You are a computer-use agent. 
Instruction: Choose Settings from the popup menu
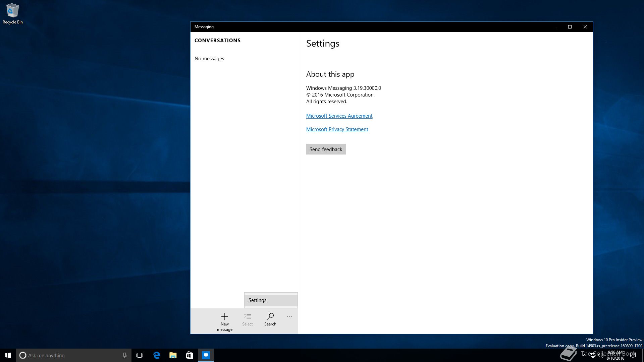(271, 300)
